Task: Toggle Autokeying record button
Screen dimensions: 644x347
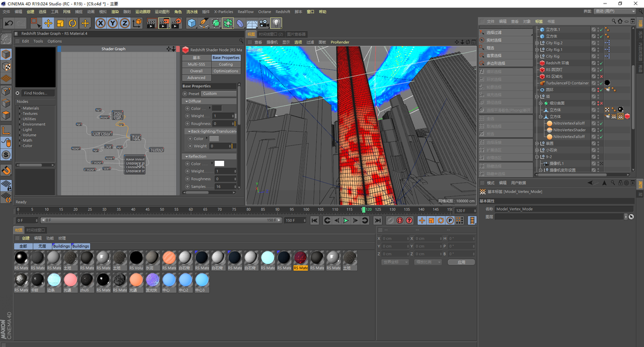Action: pos(400,221)
